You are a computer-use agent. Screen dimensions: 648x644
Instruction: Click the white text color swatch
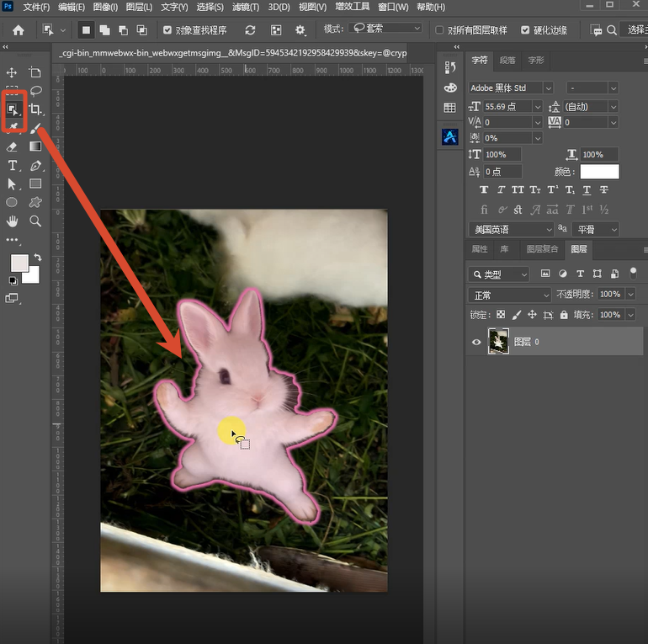pyautogui.click(x=599, y=172)
